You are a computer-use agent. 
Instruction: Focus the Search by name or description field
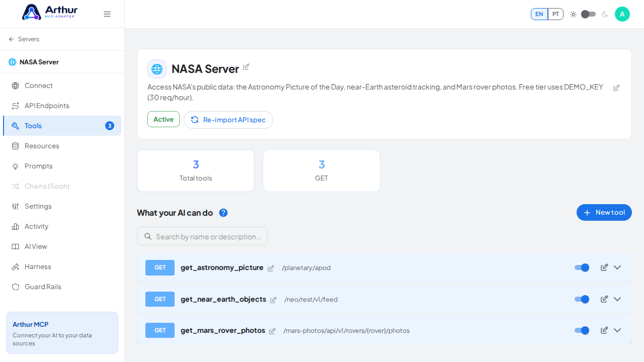point(202,236)
